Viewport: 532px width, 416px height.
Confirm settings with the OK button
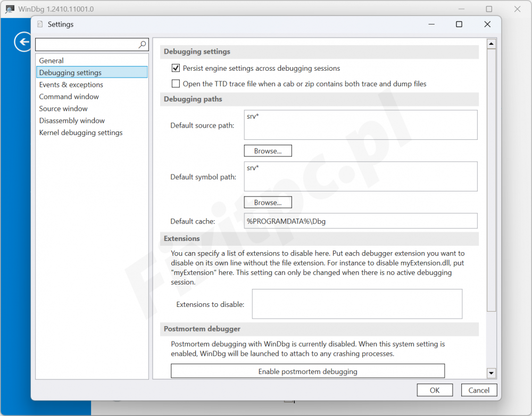coord(435,390)
